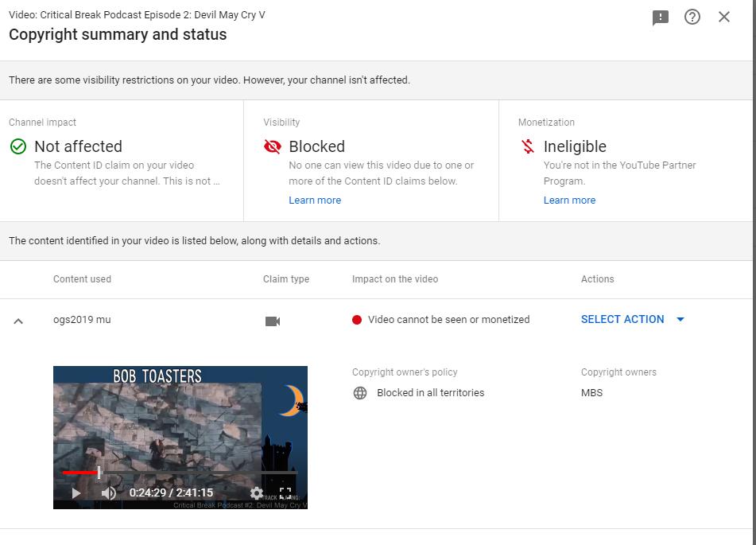
Task: Click Learn more under Blocked visibility
Action: pyautogui.click(x=315, y=200)
